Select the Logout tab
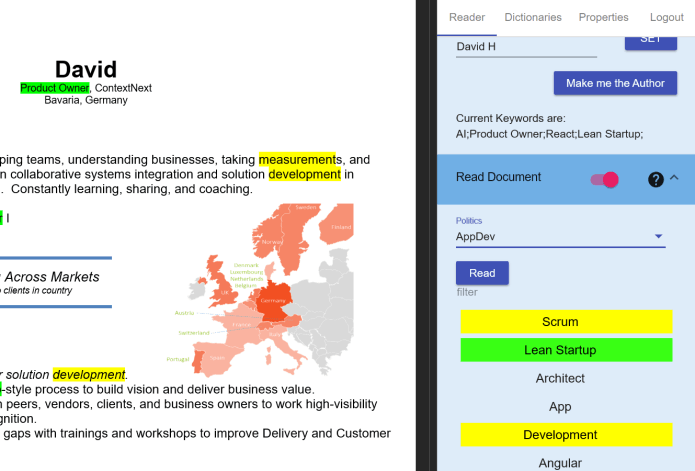Viewport: 695px width, 471px height. pos(667,17)
